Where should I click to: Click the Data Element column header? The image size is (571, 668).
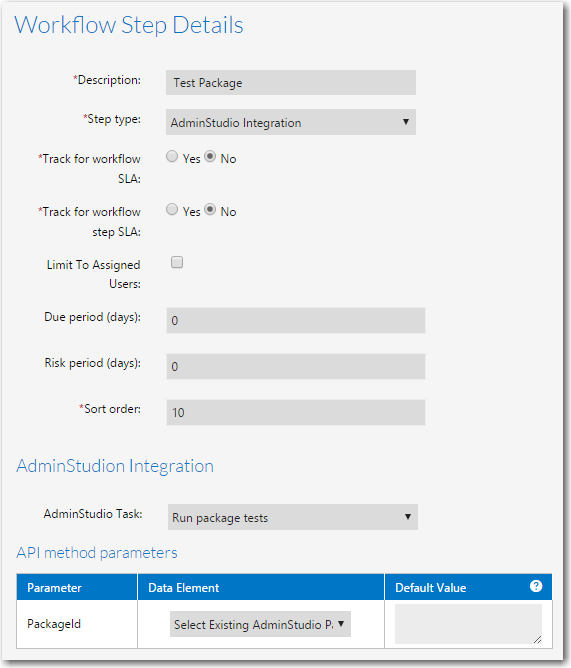[x=261, y=587]
